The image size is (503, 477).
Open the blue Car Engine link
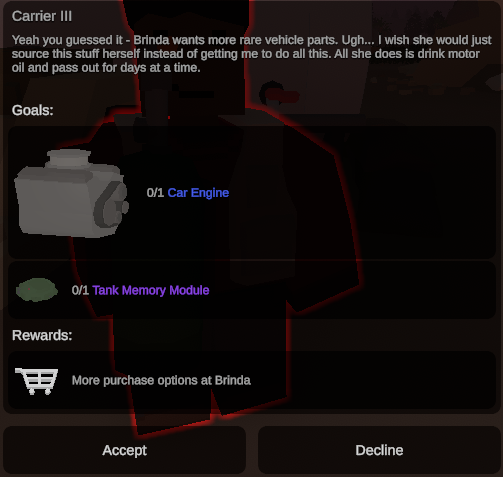click(x=198, y=193)
